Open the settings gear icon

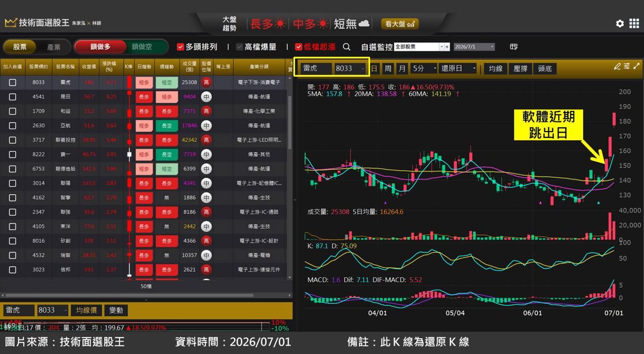[620, 24]
